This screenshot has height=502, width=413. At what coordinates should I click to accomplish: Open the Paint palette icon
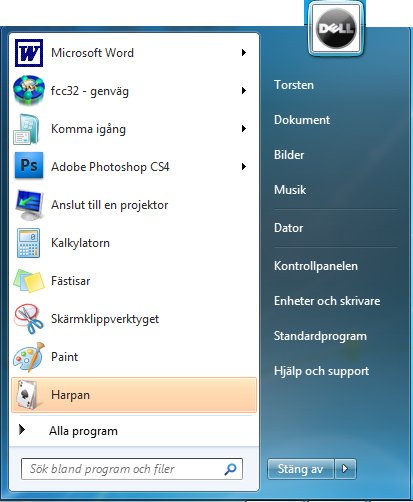tap(29, 357)
